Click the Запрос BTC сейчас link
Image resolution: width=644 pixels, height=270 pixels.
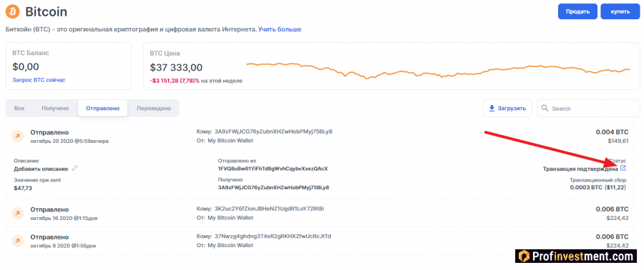point(39,80)
